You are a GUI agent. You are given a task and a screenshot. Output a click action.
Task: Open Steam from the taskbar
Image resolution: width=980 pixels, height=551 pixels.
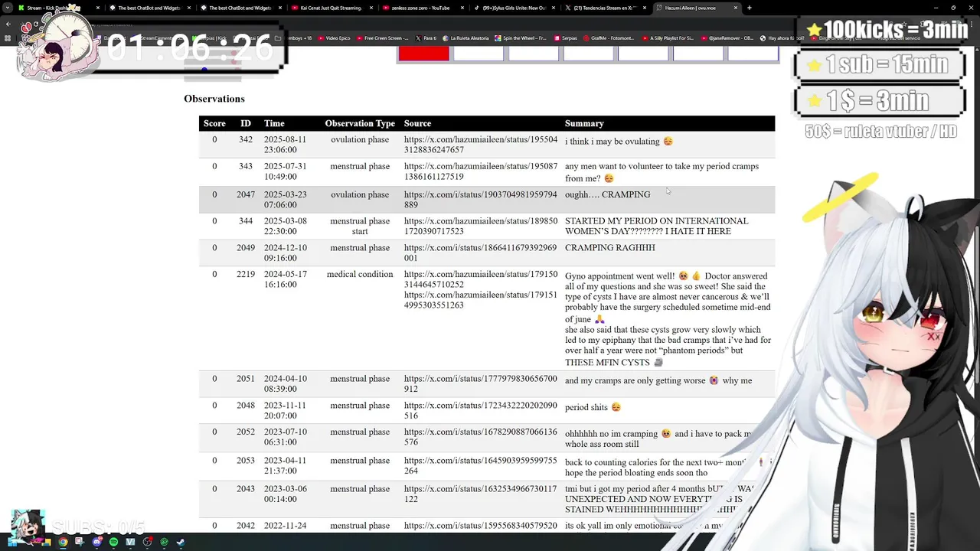[181, 542]
